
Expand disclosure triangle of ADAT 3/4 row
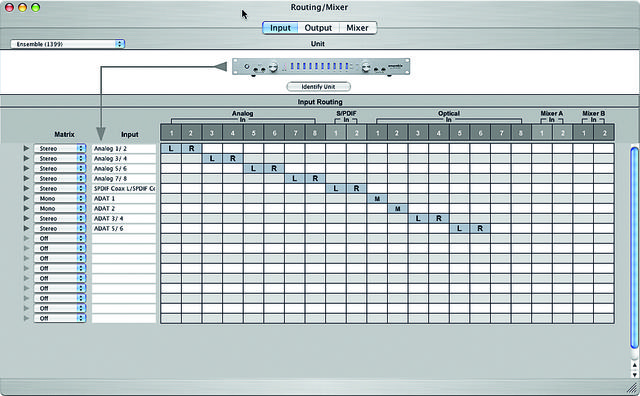click(x=27, y=218)
